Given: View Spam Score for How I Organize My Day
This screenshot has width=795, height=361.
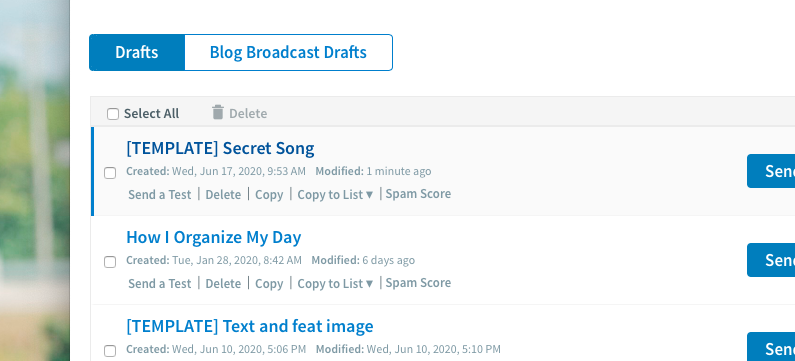Looking at the screenshot, I should coord(418,282).
